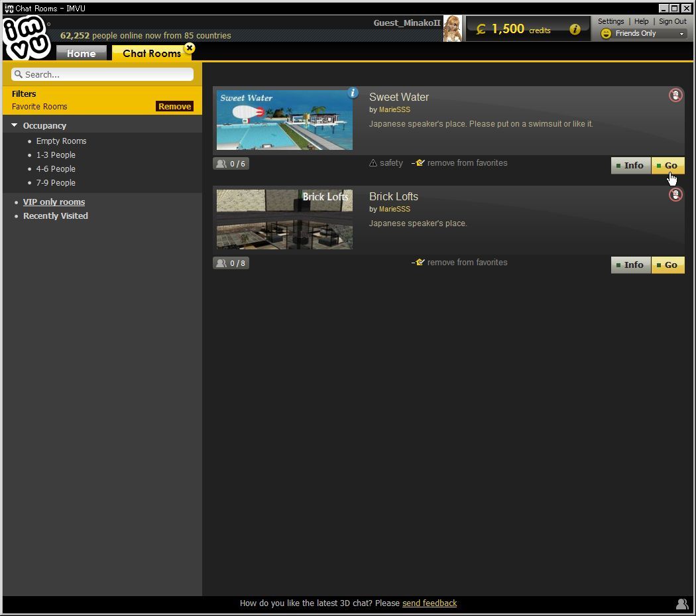Screen dimensions: 696x616
Task: Click the Brick Lofts room title
Action: (x=393, y=197)
